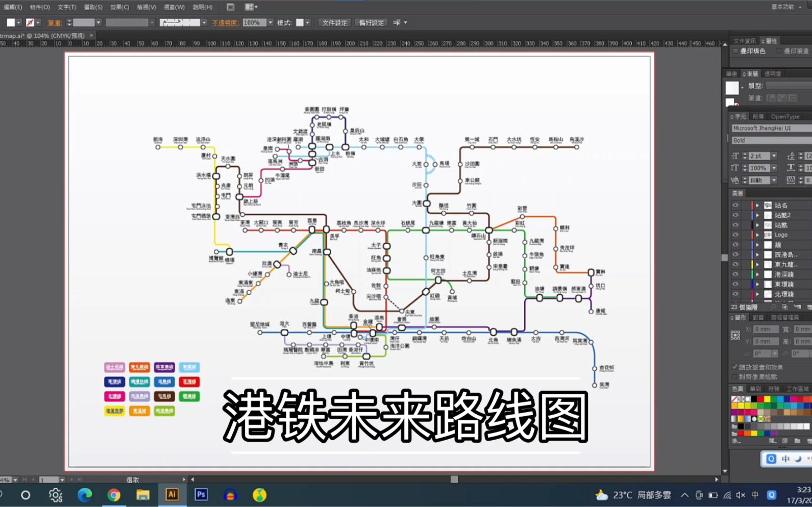This screenshot has width=812, height=507.
Task: Click the Bold font style field
Action: pyautogui.click(x=771, y=140)
